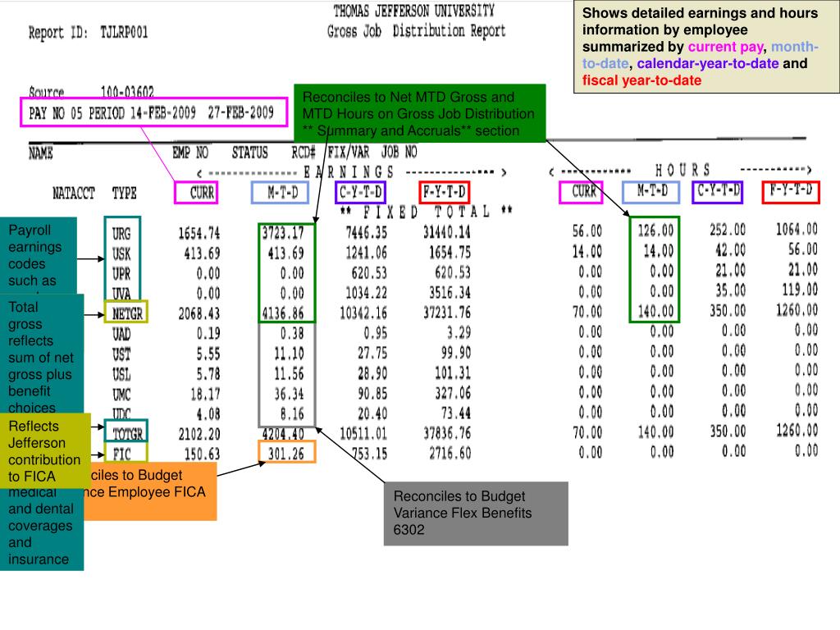This screenshot has width=840, height=630.
Task: Click the NETGR type row label
Action: pyautogui.click(x=127, y=313)
